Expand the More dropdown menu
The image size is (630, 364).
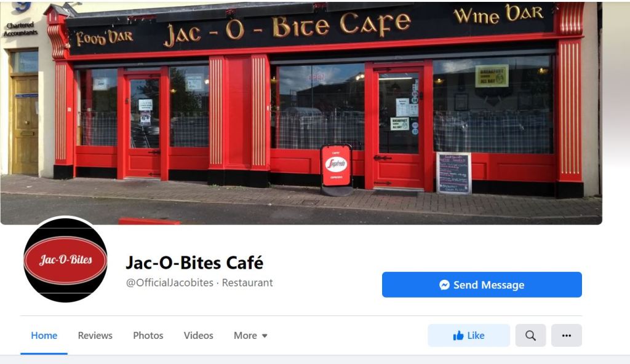[251, 336]
